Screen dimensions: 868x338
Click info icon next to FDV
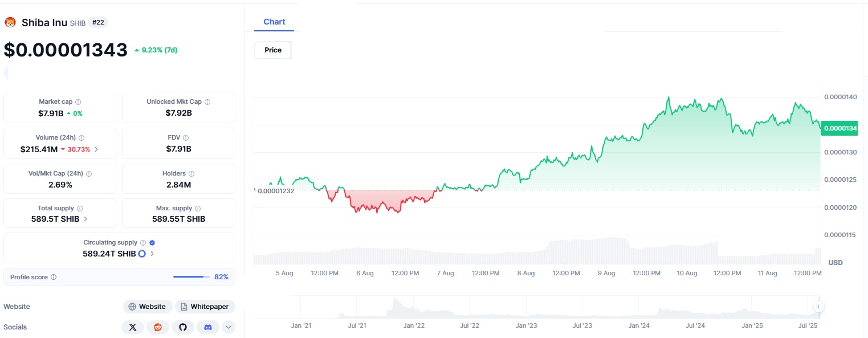tap(186, 138)
